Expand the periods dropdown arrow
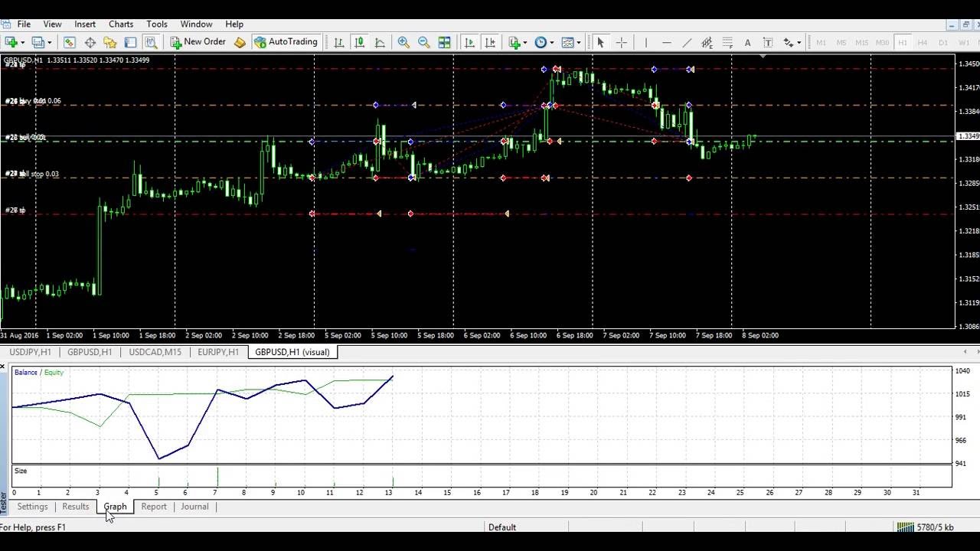The height and width of the screenshot is (551, 980). 551,42
